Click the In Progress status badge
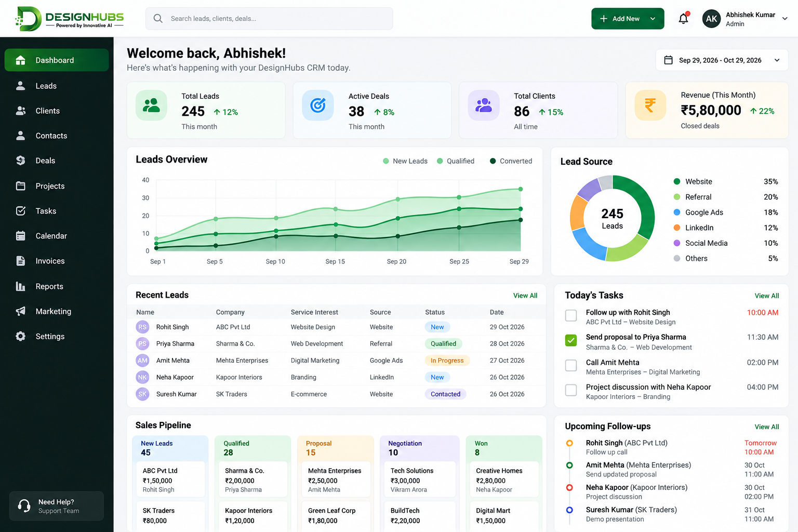798x532 pixels. click(447, 361)
